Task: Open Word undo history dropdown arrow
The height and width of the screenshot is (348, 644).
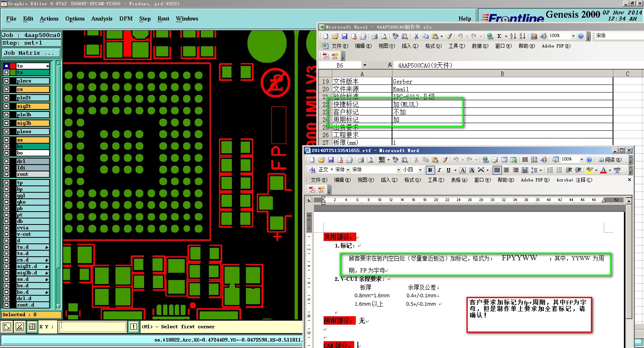Action: click(x=462, y=160)
